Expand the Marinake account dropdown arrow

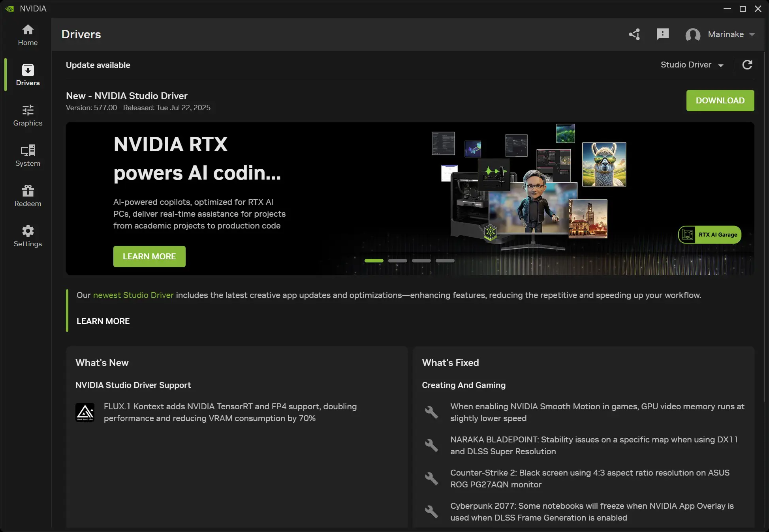752,35
